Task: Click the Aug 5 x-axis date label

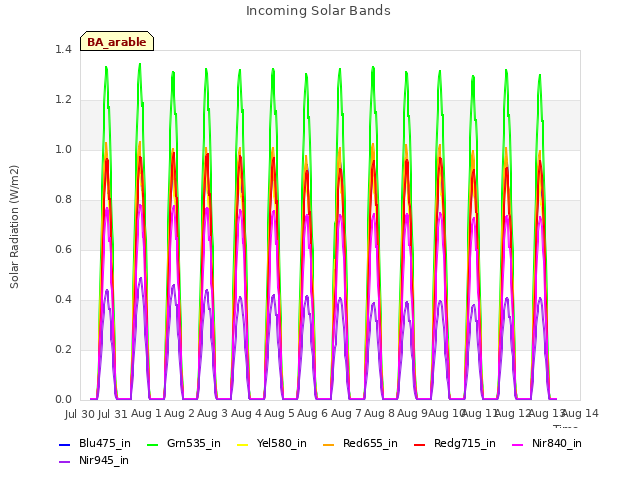Action: pyautogui.click(x=280, y=413)
